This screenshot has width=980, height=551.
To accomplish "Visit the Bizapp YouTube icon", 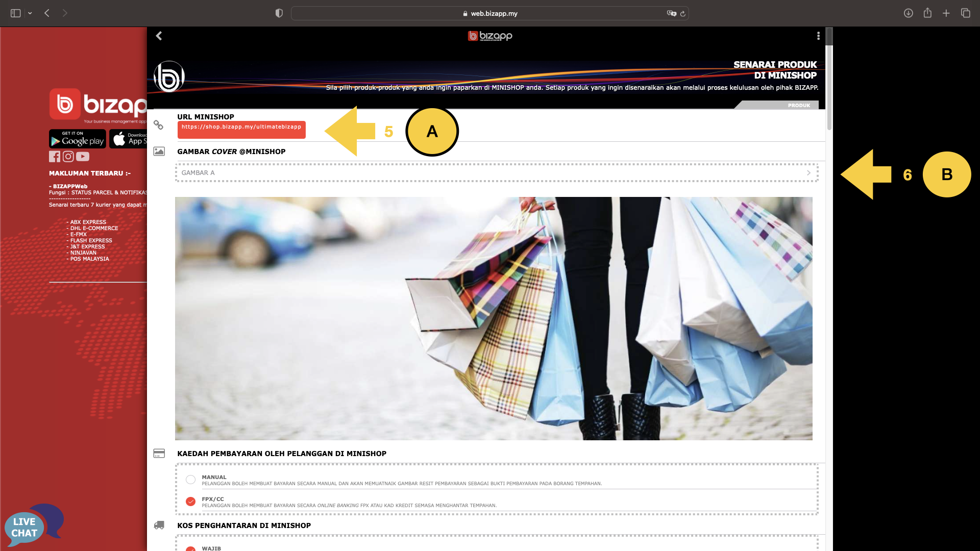I will point(83,157).
